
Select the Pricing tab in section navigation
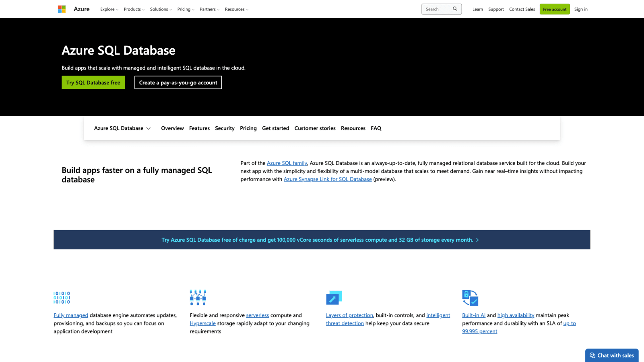tap(248, 128)
